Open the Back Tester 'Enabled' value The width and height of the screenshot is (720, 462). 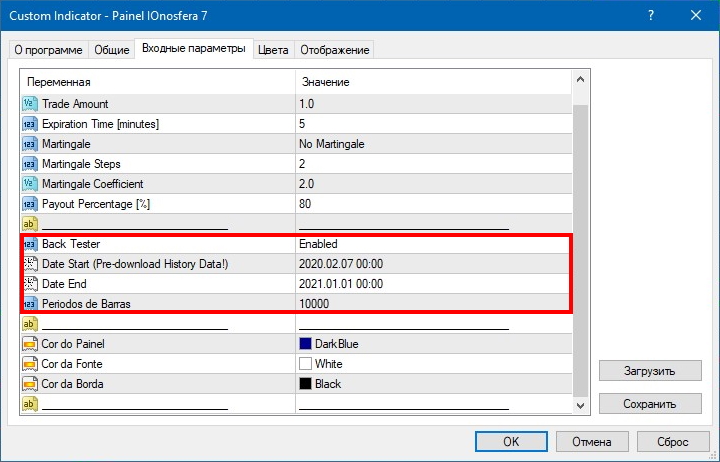coord(318,244)
